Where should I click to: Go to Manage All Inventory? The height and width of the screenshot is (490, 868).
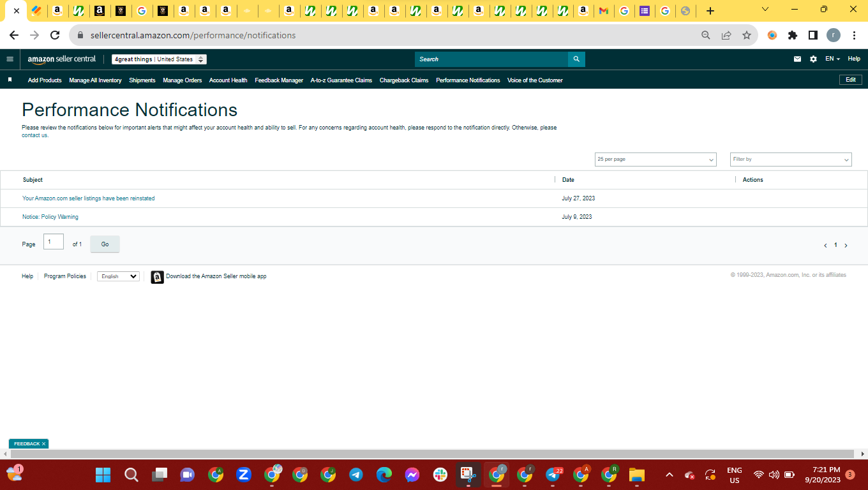(95, 80)
